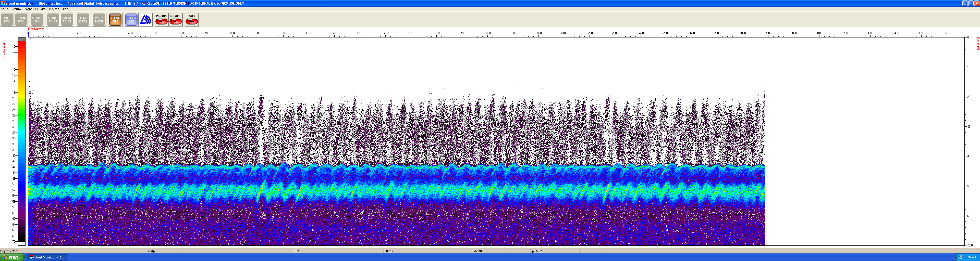Open the Acquire menu
Image resolution: width=980 pixels, height=261 pixels.
(16, 9)
